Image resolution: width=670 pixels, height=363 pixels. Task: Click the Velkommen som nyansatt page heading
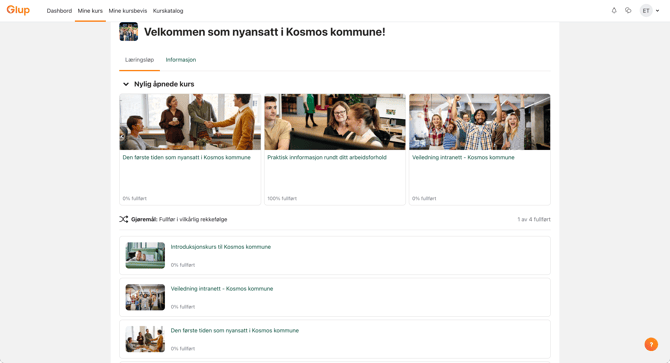point(264,32)
